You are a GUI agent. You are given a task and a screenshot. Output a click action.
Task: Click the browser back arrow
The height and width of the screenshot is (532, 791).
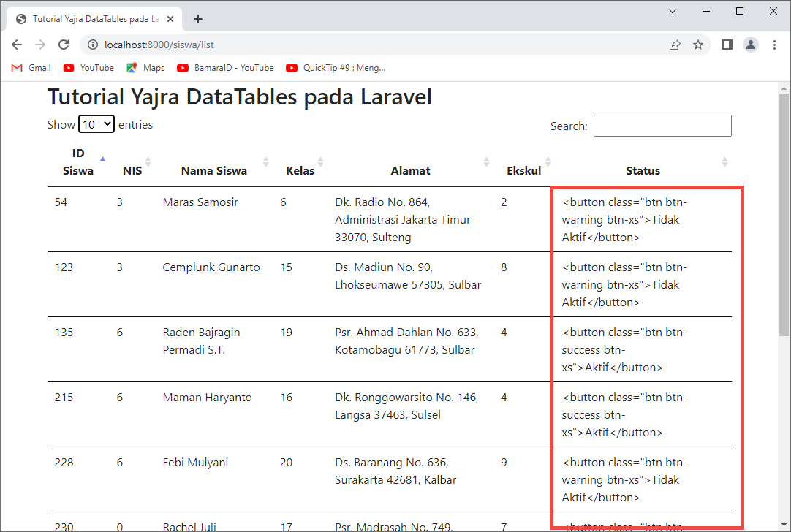coord(17,45)
